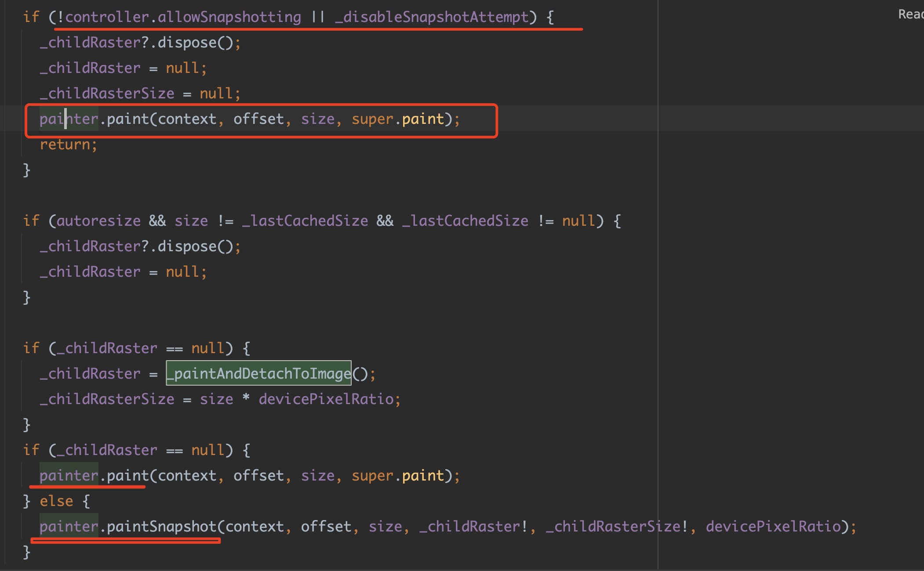The width and height of the screenshot is (924, 571).
Task: Click the context argument in paintSnapshot call
Action: coord(255,527)
